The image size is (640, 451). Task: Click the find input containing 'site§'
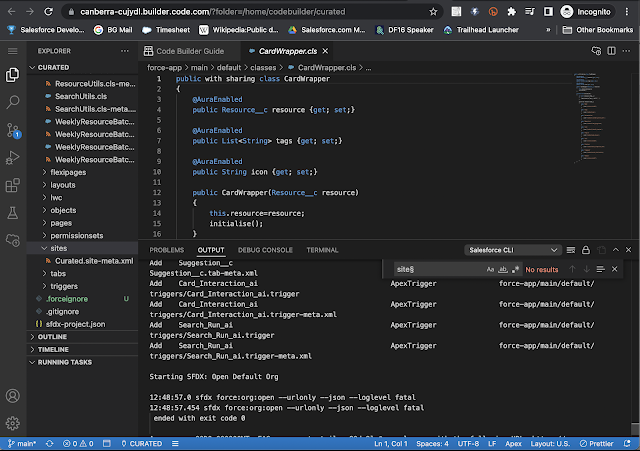(439, 269)
